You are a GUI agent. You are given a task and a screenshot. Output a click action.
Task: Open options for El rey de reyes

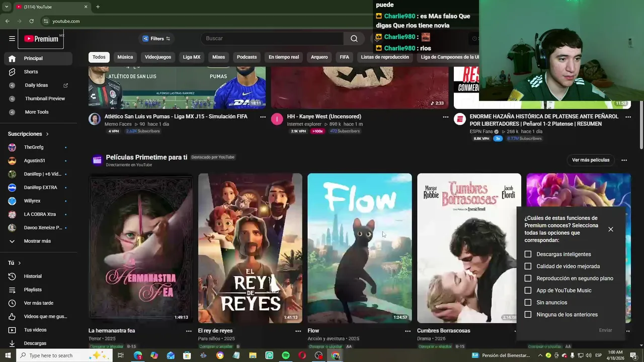(x=298, y=331)
